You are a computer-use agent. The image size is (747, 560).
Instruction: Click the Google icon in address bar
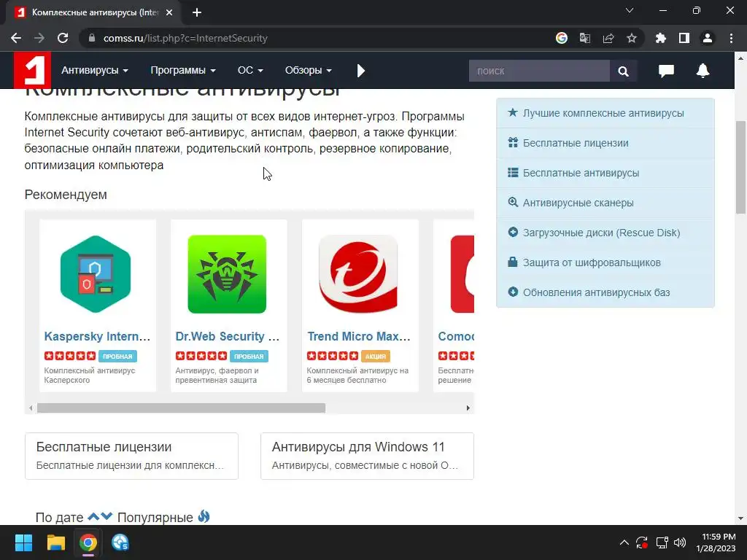(562, 38)
